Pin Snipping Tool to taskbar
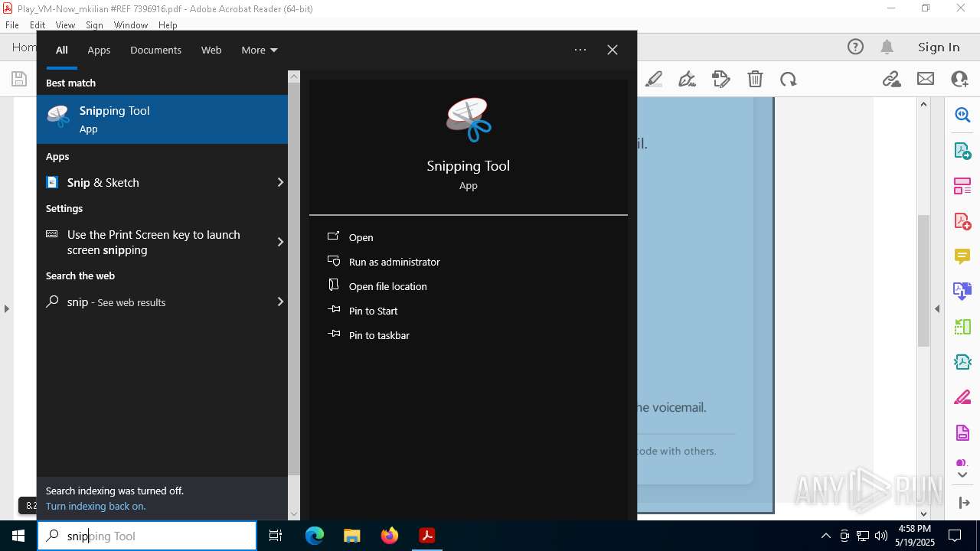980x551 pixels. [x=379, y=335]
